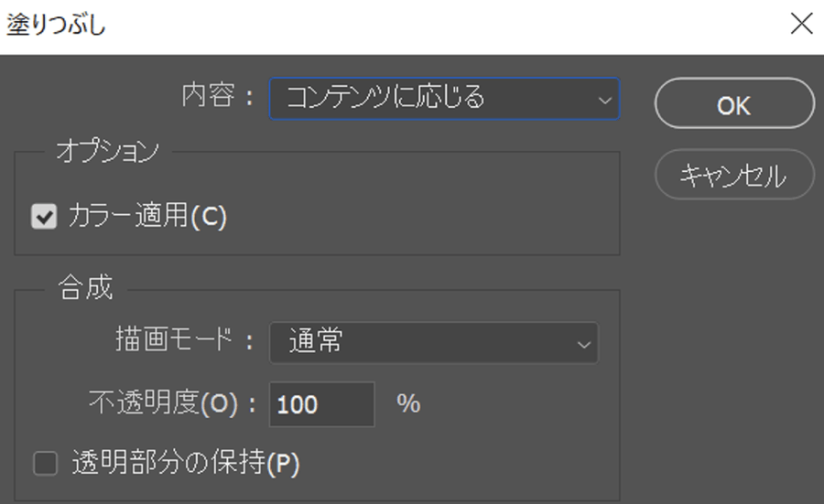
Task: Click the カラー適用(C) label text
Action: tap(146, 217)
